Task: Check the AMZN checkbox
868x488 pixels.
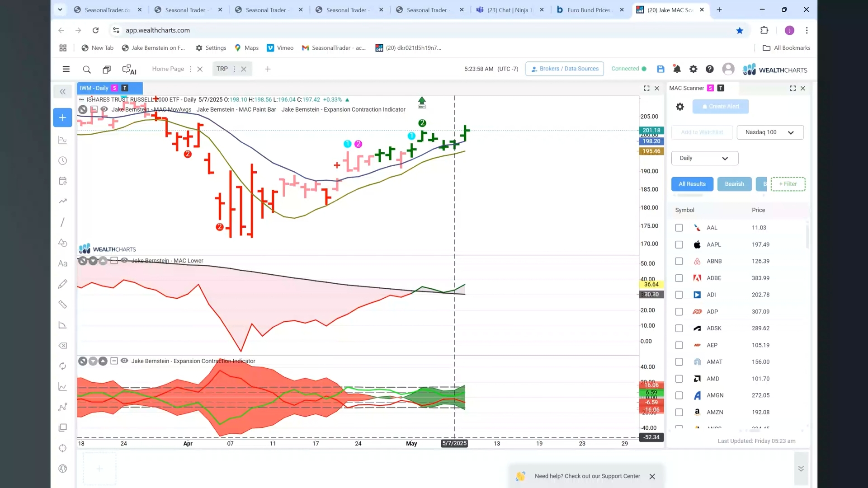Action: [679, 412]
